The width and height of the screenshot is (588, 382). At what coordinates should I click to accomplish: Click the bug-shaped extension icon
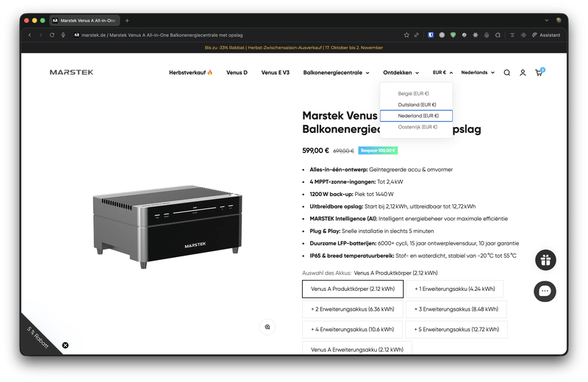(x=487, y=35)
